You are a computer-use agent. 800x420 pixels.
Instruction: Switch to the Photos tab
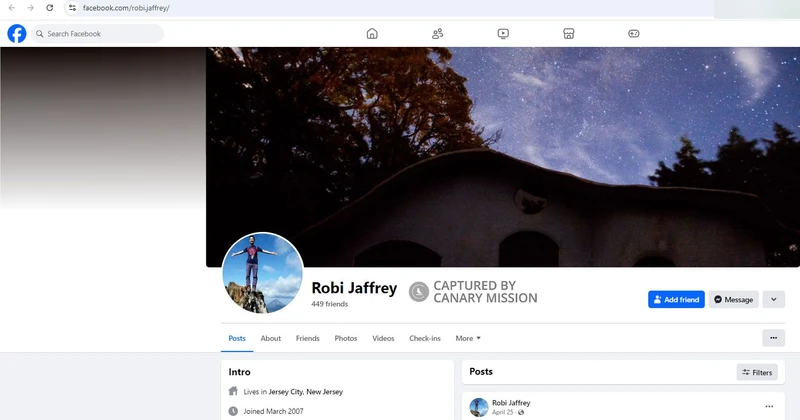click(345, 338)
